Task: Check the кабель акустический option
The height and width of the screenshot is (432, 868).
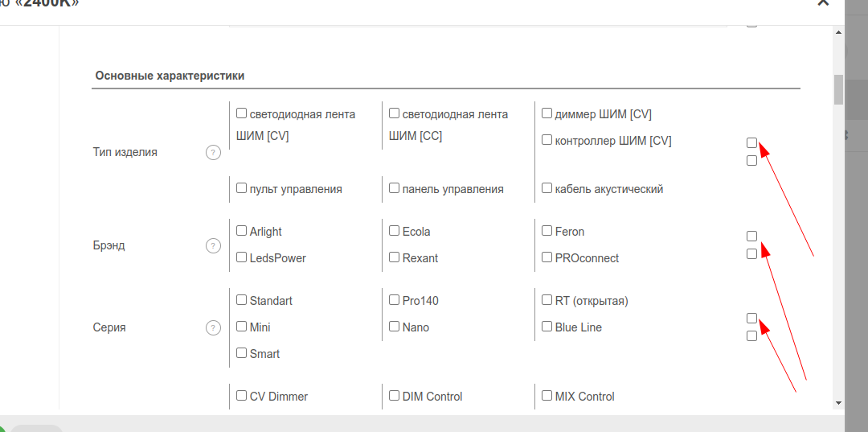Action: 547,188
